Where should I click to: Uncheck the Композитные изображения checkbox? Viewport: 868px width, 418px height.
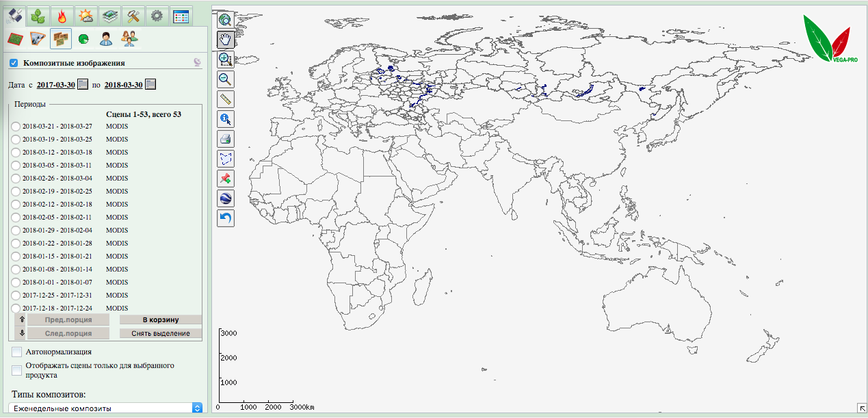(14, 63)
